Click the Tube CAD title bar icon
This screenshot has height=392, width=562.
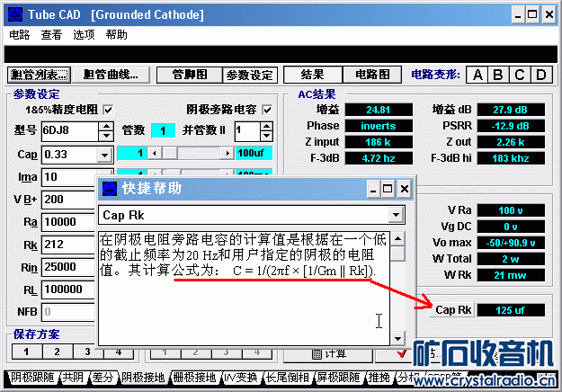point(15,14)
